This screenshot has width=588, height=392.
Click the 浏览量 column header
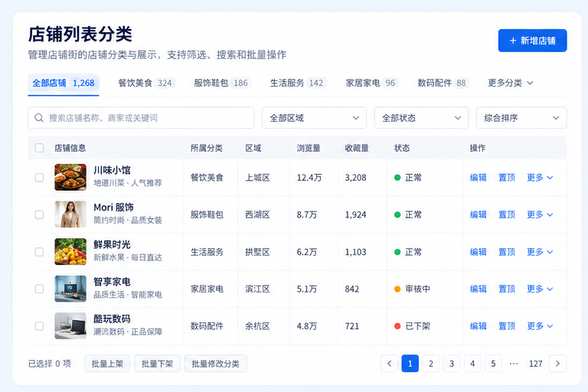[x=309, y=148]
